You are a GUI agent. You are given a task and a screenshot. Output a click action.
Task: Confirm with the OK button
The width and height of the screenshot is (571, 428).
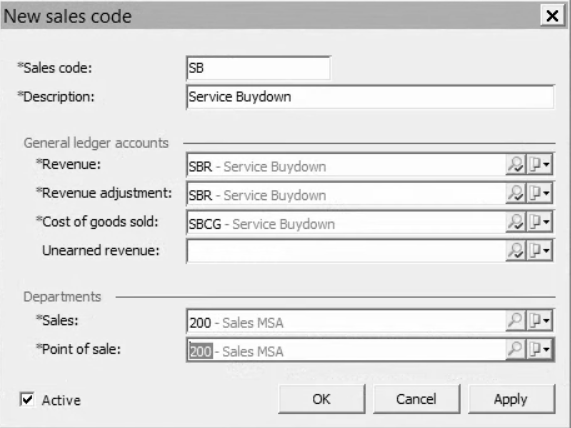click(322, 399)
